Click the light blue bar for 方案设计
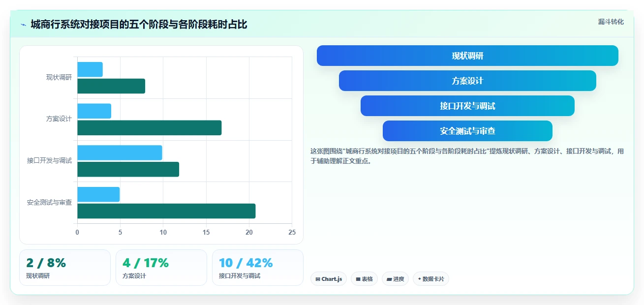 (94, 111)
